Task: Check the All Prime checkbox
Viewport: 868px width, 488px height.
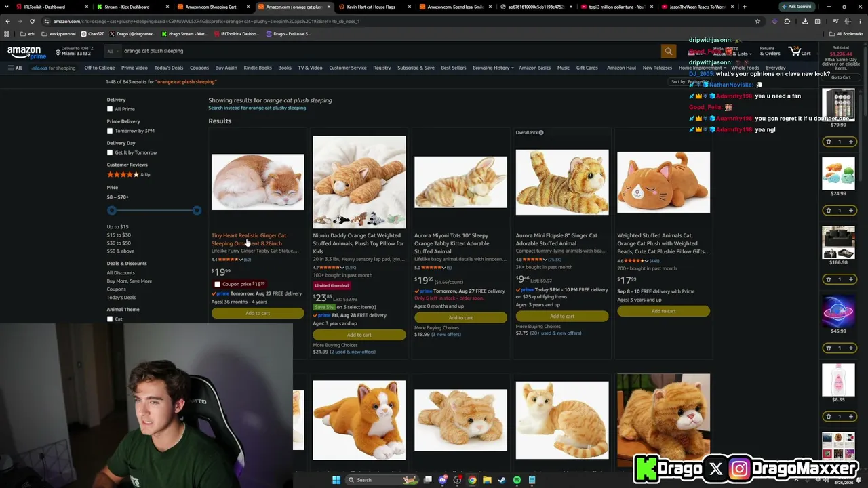Action: tap(110, 109)
